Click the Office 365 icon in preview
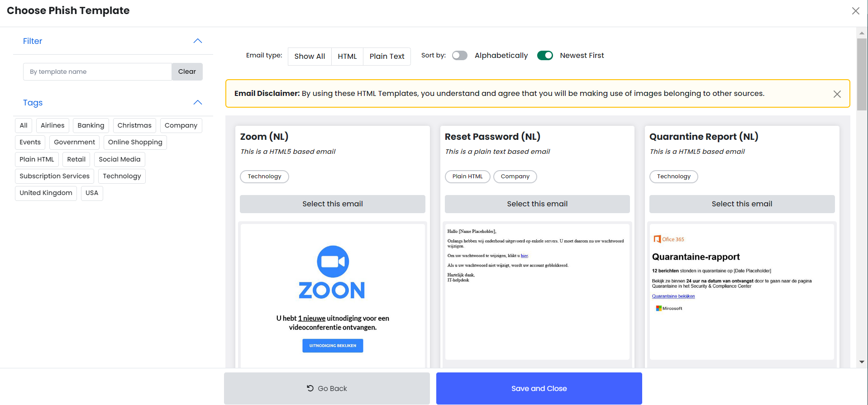This screenshot has height=405, width=868. (657, 239)
